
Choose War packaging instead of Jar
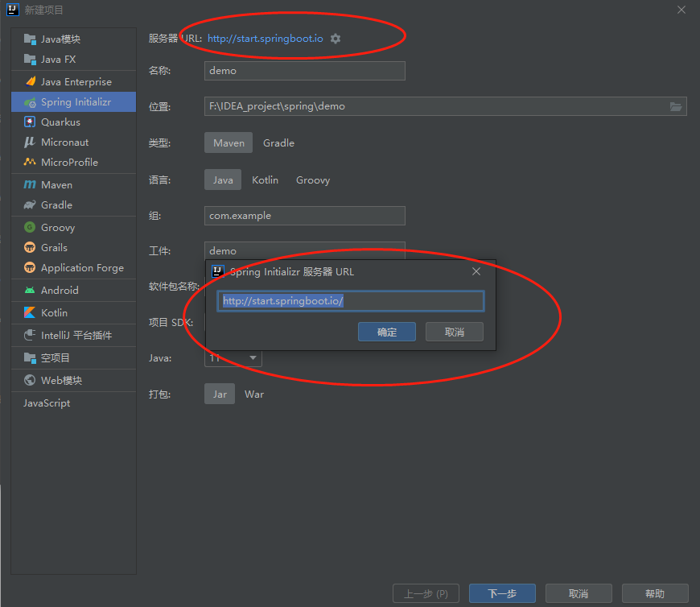point(254,394)
